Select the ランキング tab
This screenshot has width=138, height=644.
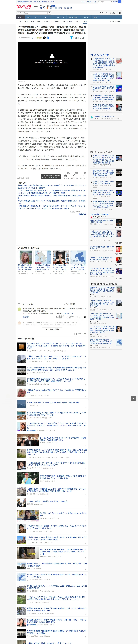click(x=86, y=17)
